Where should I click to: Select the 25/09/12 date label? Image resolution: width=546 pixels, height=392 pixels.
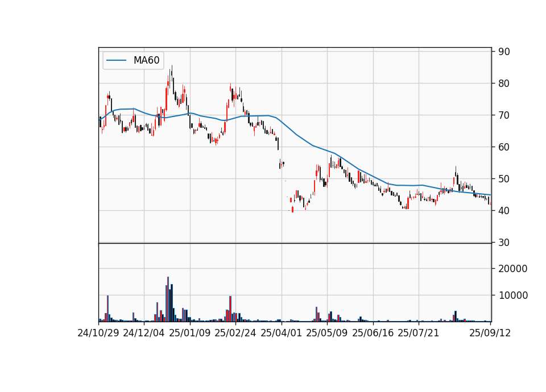[x=490, y=333]
